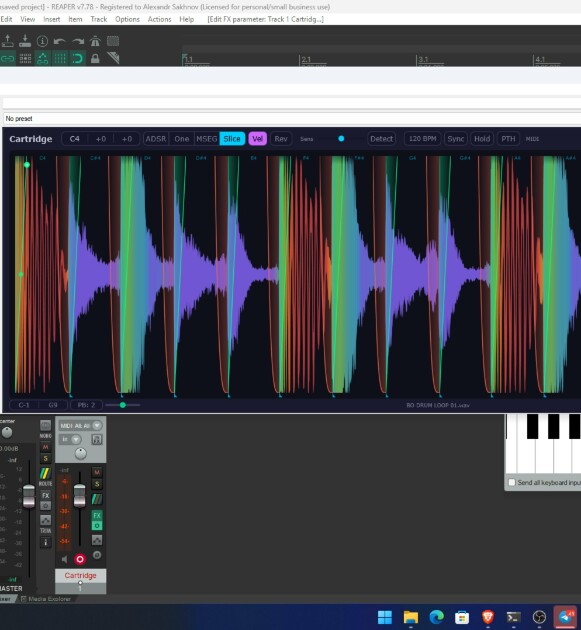Toggle ripple editing grid icon
The height and width of the screenshot is (630, 581).
pyautogui.click(x=25, y=59)
